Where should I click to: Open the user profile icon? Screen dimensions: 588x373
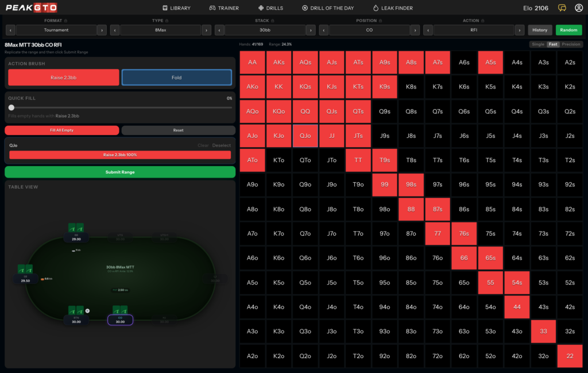coord(579,8)
